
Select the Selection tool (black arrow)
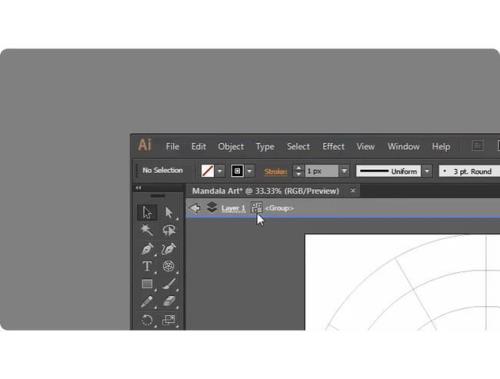click(x=147, y=212)
